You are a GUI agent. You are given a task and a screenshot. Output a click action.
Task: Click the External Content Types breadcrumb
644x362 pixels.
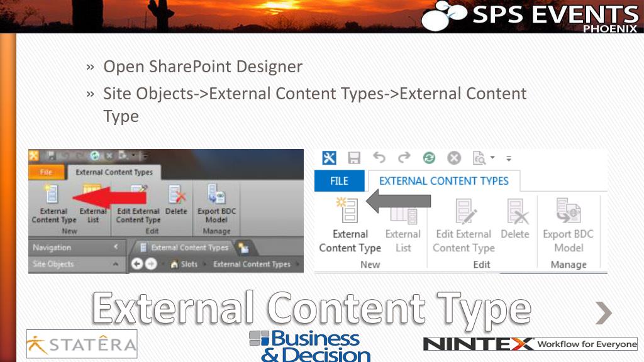pyautogui.click(x=252, y=264)
